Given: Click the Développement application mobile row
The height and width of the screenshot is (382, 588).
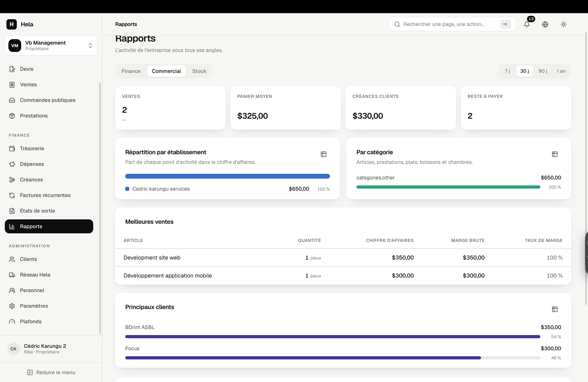Looking at the screenshot, I should point(343,275).
